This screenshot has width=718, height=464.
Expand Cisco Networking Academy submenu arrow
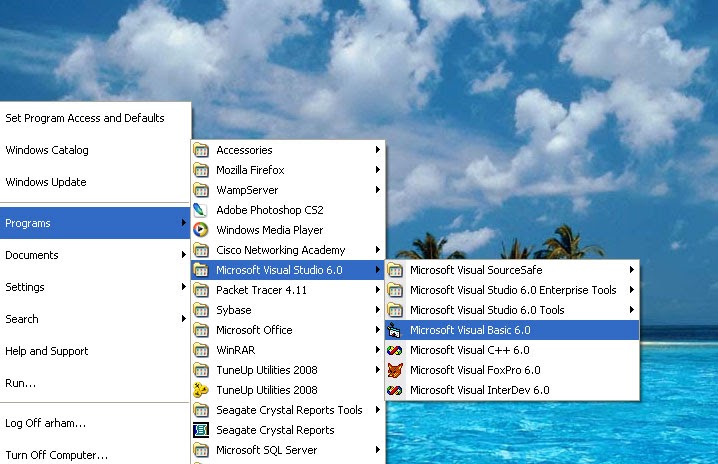378,249
